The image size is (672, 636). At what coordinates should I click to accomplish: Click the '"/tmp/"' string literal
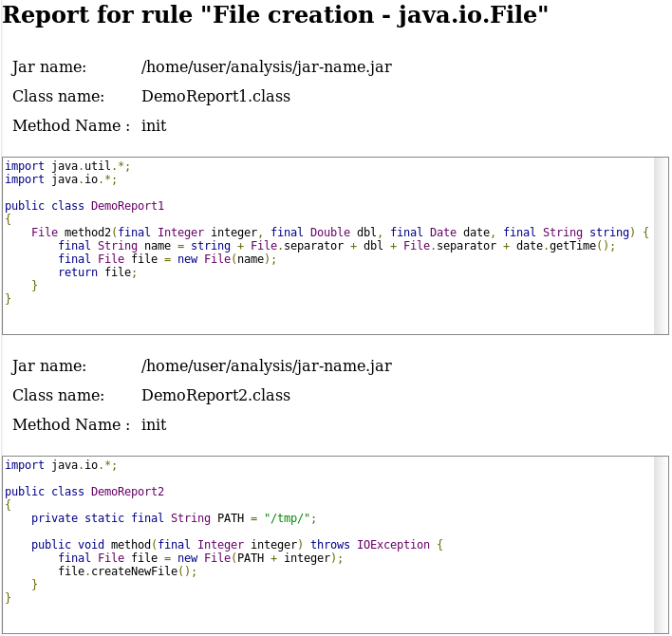[287, 518]
